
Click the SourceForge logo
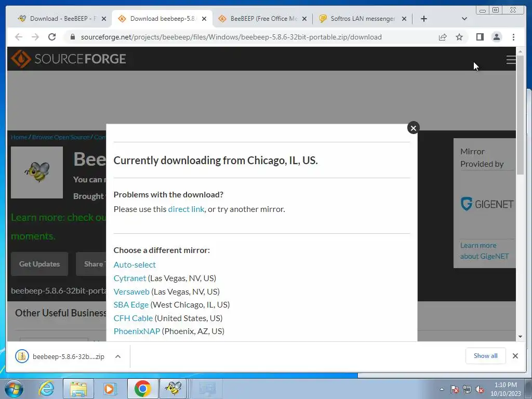pyautogui.click(x=68, y=59)
